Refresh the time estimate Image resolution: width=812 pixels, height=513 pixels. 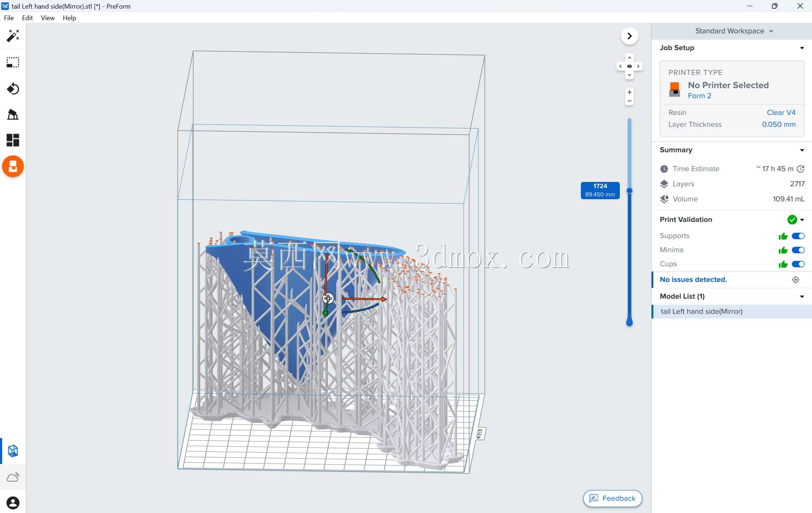click(800, 169)
